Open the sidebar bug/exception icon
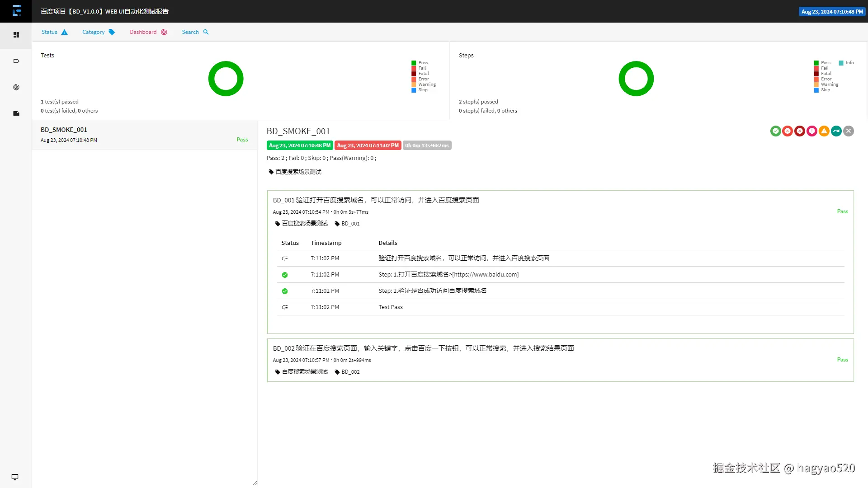868x488 pixels. [x=16, y=113]
